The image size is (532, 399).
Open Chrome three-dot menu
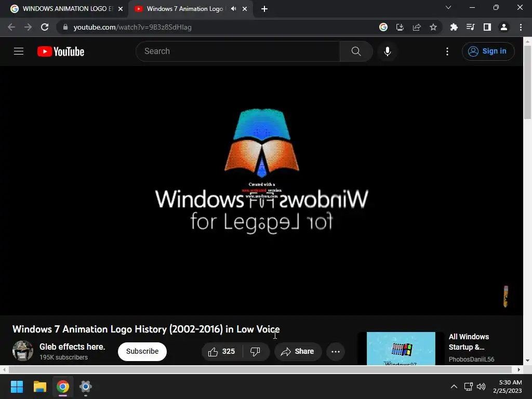pyautogui.click(x=521, y=27)
